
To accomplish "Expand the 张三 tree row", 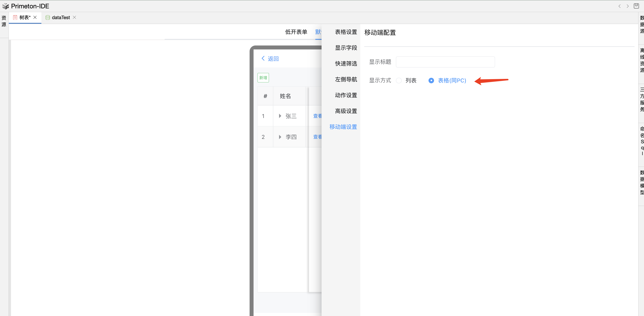I will 280,116.
